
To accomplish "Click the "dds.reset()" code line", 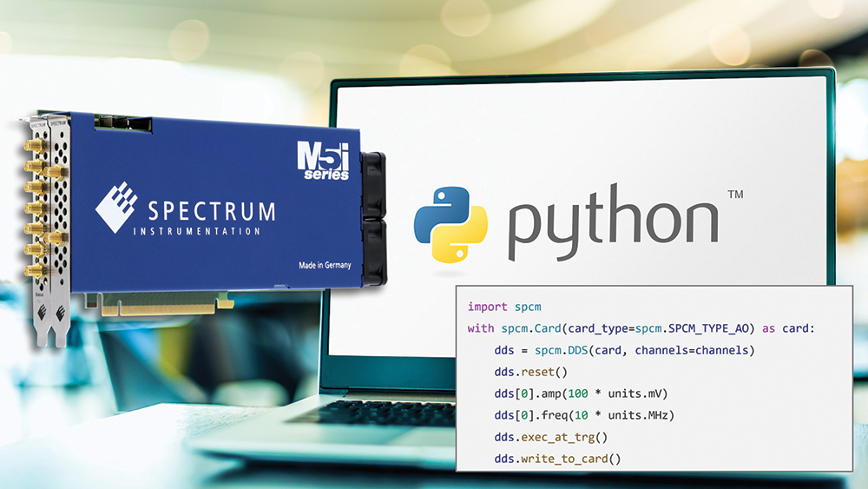I will 531,372.
